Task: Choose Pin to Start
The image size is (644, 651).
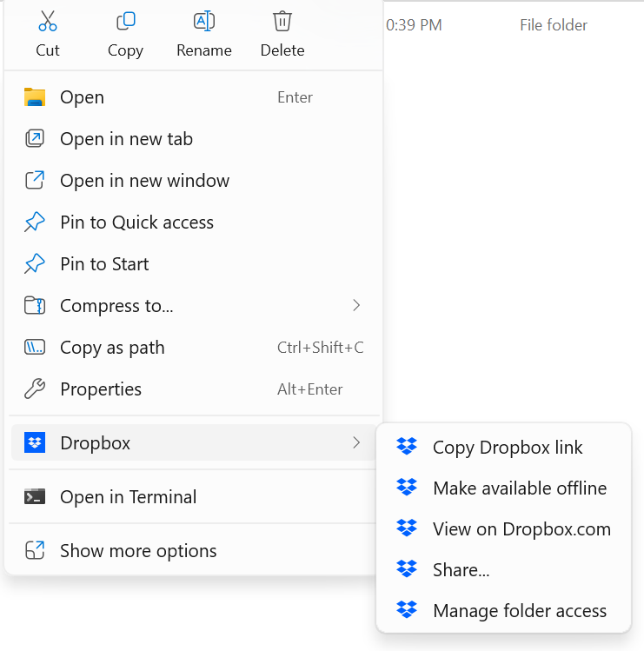Action: 104,264
